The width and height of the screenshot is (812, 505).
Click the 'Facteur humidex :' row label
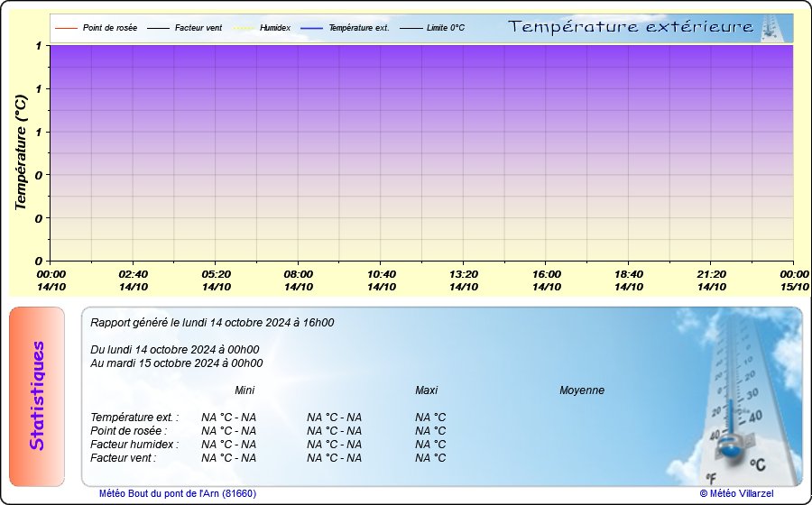tap(134, 445)
